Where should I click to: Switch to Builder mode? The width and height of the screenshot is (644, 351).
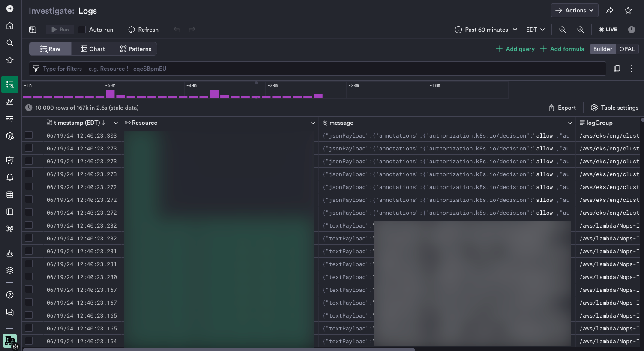tap(602, 49)
